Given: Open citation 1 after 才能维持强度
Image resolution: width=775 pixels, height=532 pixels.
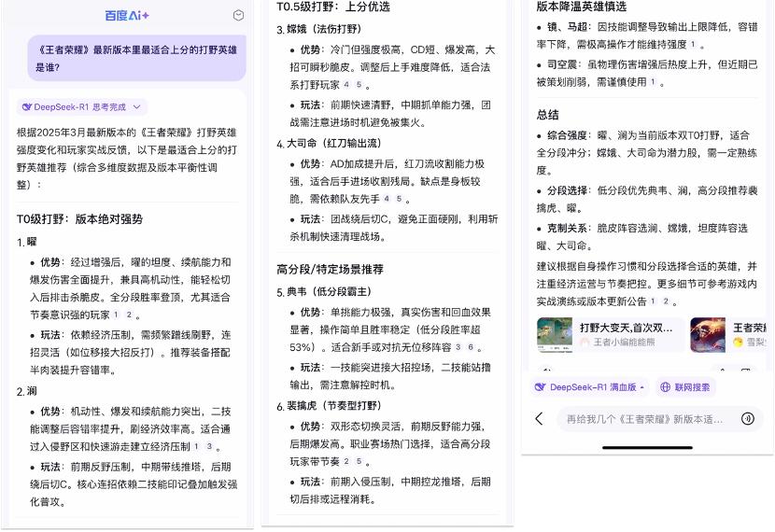Looking at the screenshot, I should (x=693, y=44).
